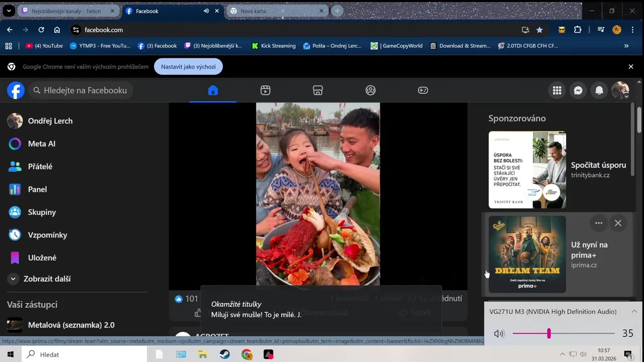The width and height of the screenshot is (644, 362).
Task: Open the Messenger icon
Action: click(x=578, y=90)
